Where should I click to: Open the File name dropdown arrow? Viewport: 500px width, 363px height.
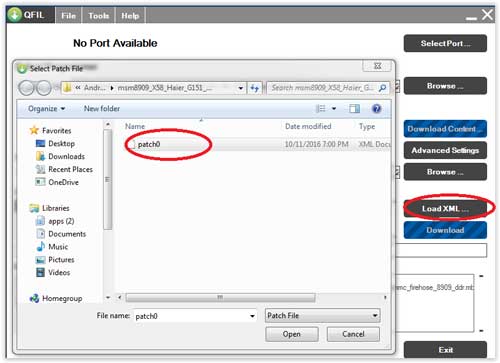pyautogui.click(x=252, y=316)
